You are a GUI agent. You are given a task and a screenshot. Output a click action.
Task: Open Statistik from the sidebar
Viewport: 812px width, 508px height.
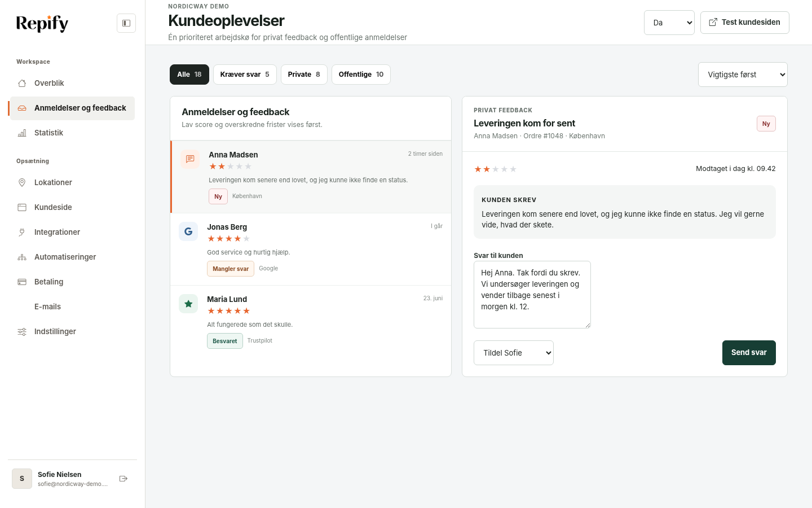click(x=72, y=133)
